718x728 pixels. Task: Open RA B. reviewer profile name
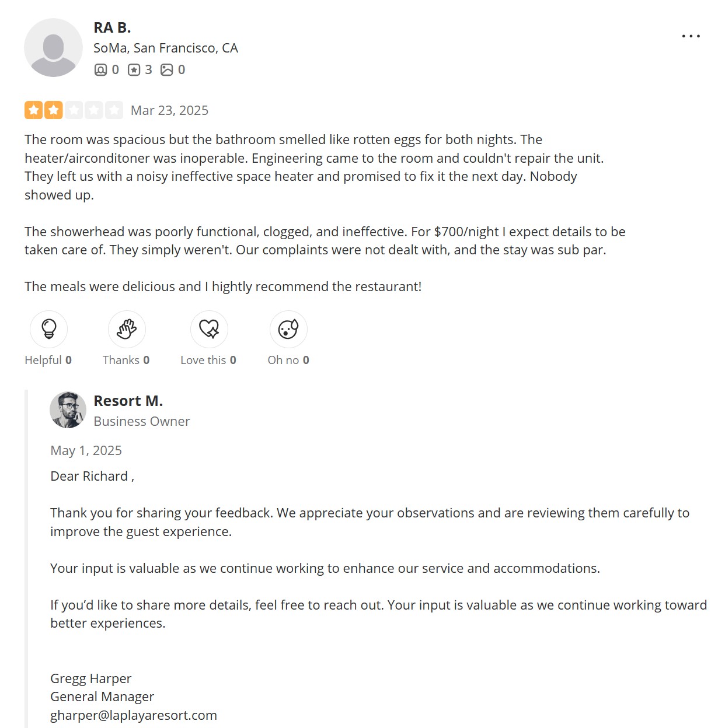tap(112, 27)
